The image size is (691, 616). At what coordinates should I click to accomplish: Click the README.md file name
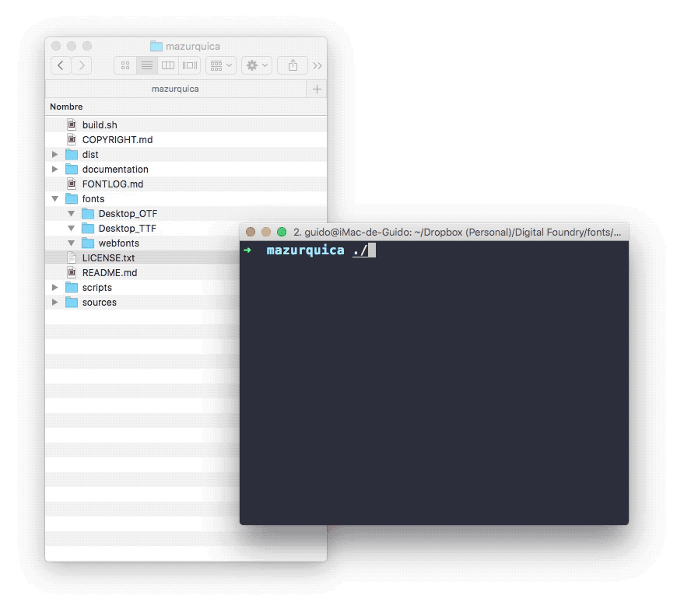pyautogui.click(x=110, y=273)
